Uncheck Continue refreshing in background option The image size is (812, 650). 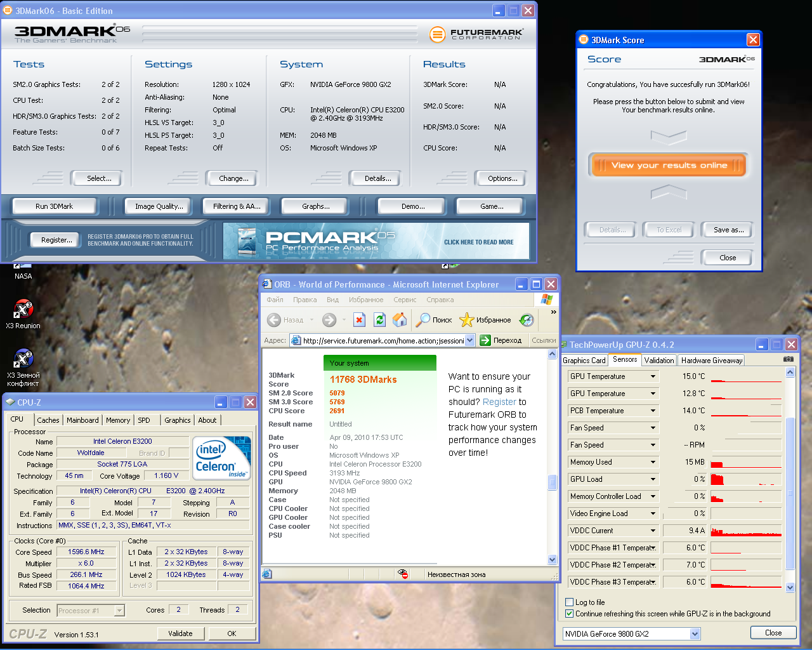pyautogui.click(x=569, y=614)
